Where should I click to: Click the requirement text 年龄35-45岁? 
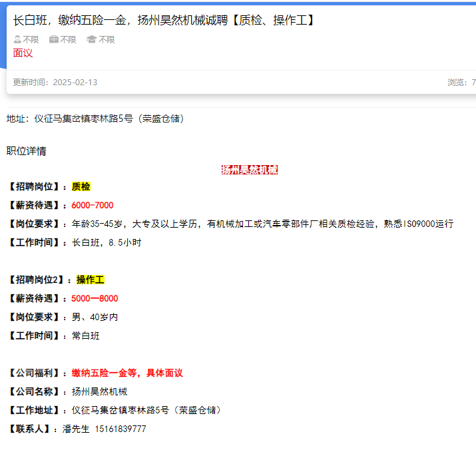[97, 224]
